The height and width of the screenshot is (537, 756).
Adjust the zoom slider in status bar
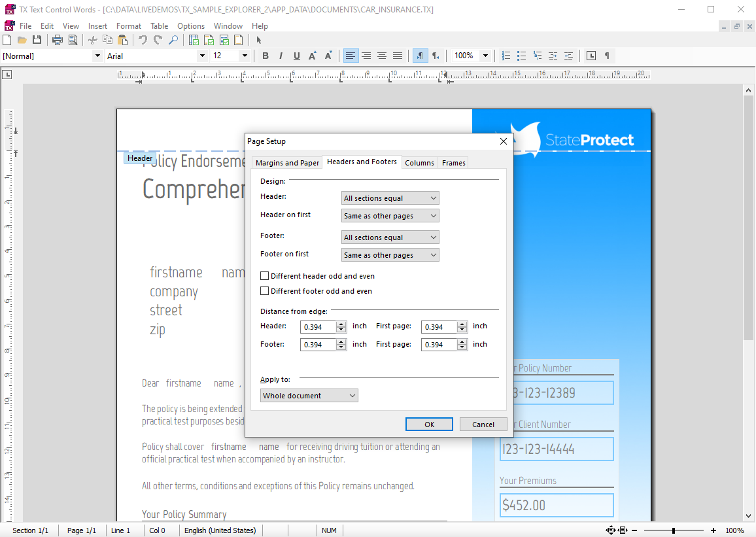[674, 530]
